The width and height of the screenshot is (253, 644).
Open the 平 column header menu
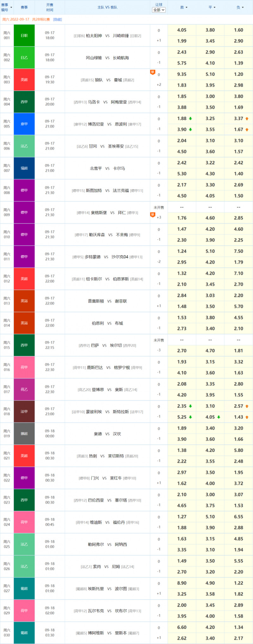(x=212, y=7)
